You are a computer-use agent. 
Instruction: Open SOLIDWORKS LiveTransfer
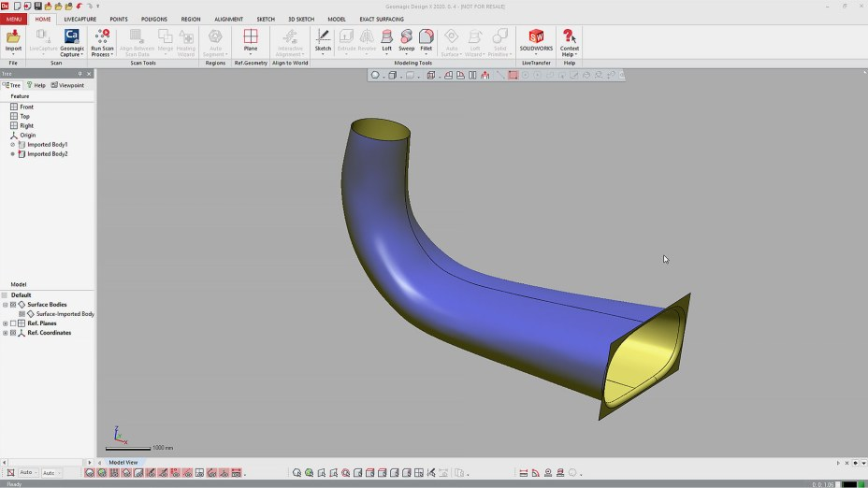[536, 39]
